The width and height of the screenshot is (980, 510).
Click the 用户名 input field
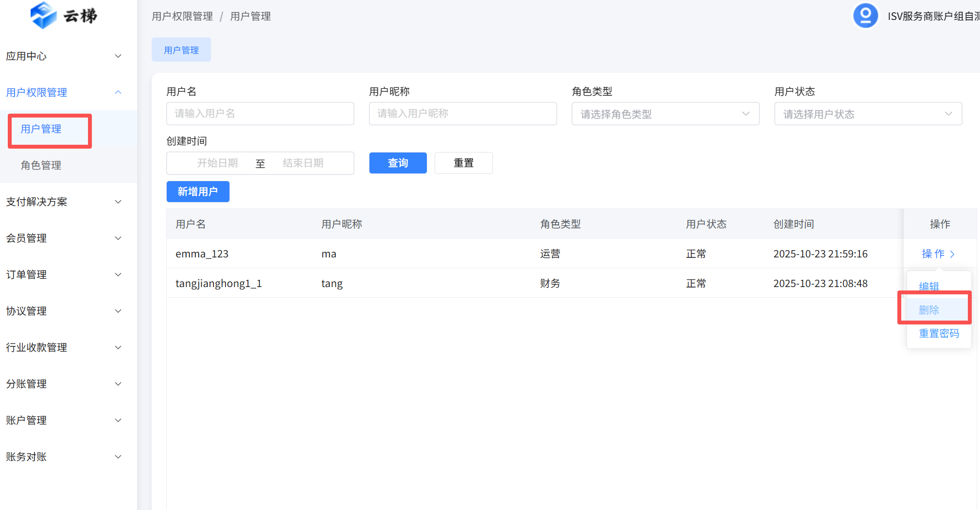[x=260, y=114]
